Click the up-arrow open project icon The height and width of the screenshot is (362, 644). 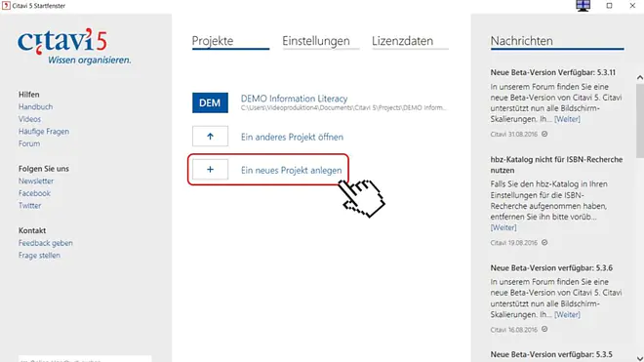[x=210, y=137]
